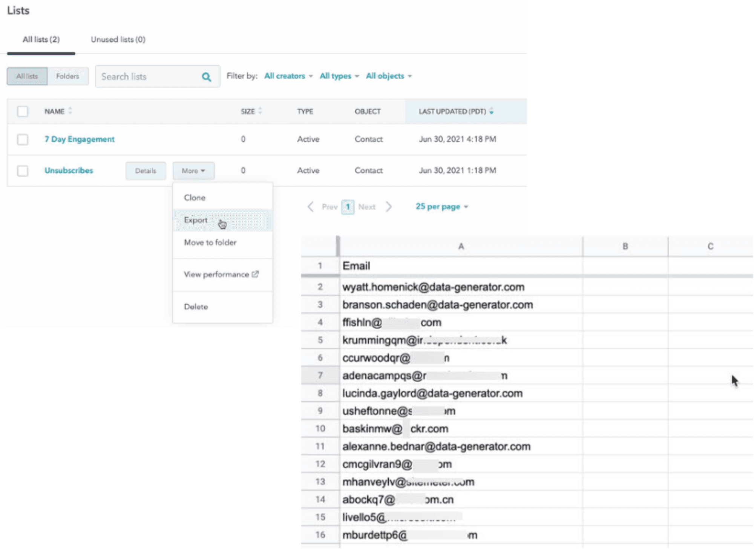The width and height of the screenshot is (754, 560).
Task: Check the 7 Day Engagement checkbox
Action: [x=23, y=139]
